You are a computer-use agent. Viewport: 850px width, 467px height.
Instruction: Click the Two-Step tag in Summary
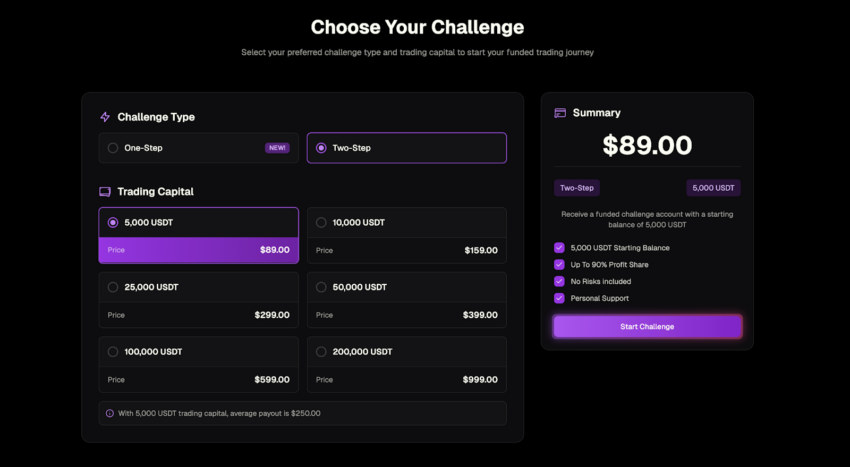click(577, 188)
